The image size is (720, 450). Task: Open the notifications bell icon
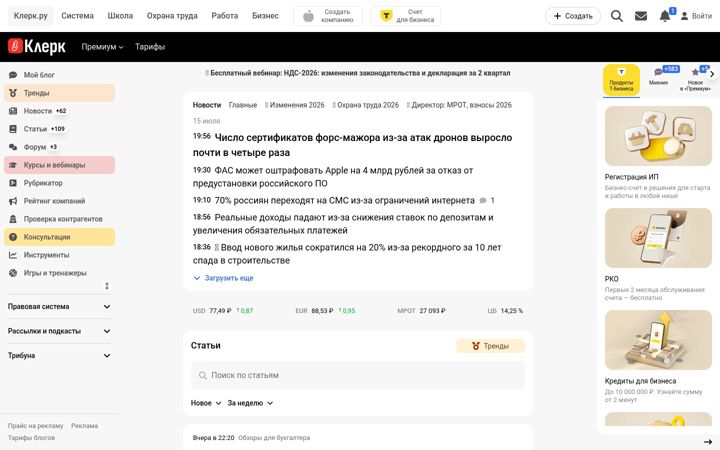(x=664, y=16)
